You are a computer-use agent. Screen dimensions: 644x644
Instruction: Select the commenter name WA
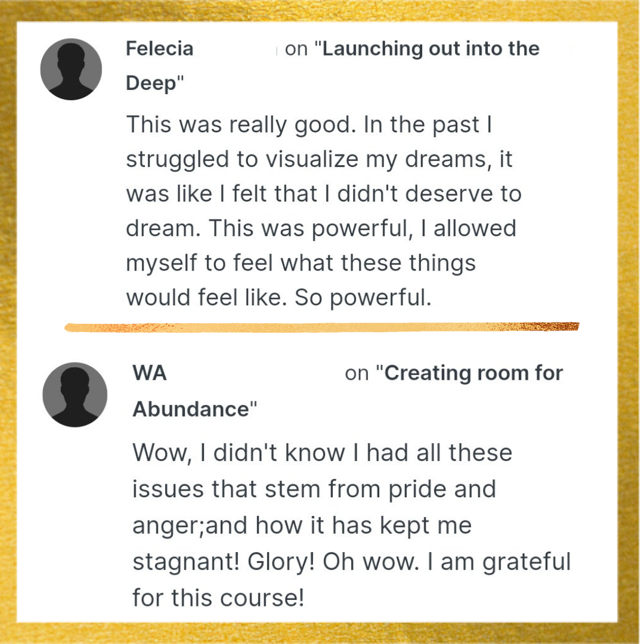point(150,373)
